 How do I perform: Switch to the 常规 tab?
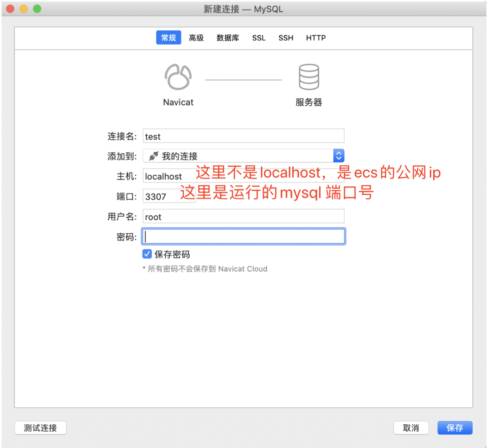(168, 38)
